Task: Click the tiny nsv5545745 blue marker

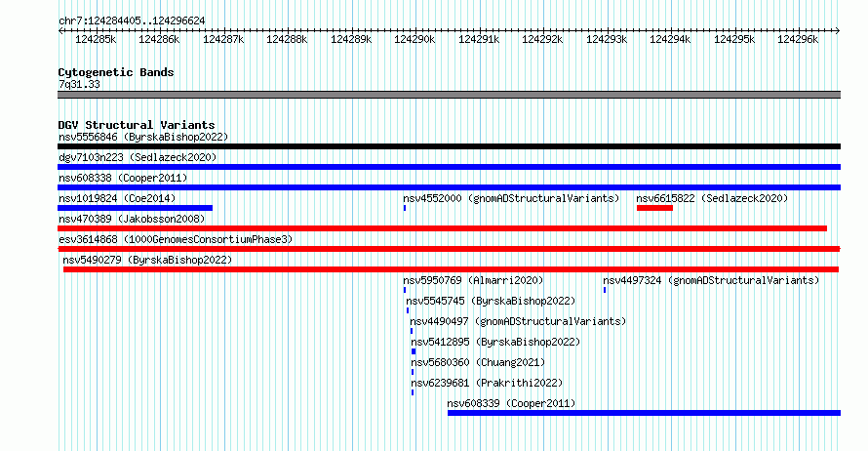Action: [x=408, y=310]
